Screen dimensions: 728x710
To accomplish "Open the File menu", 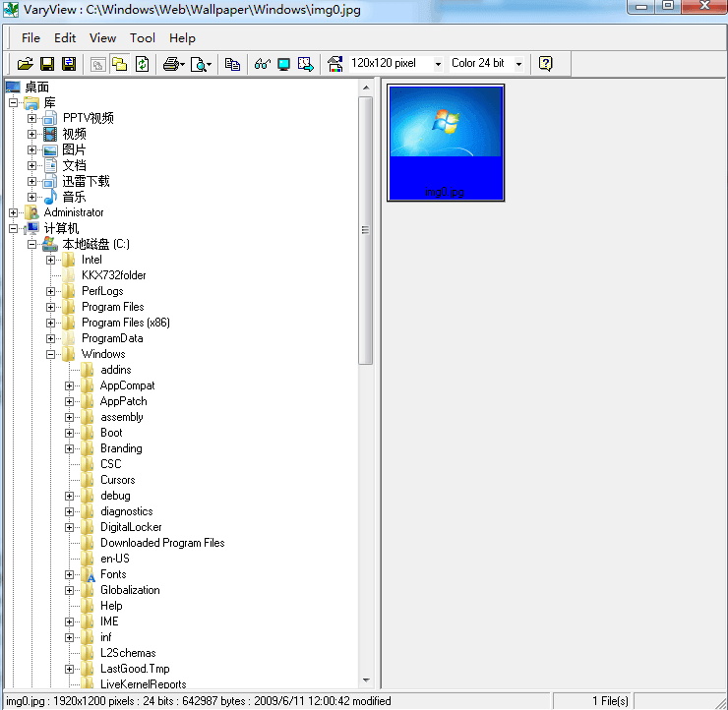I will point(30,38).
